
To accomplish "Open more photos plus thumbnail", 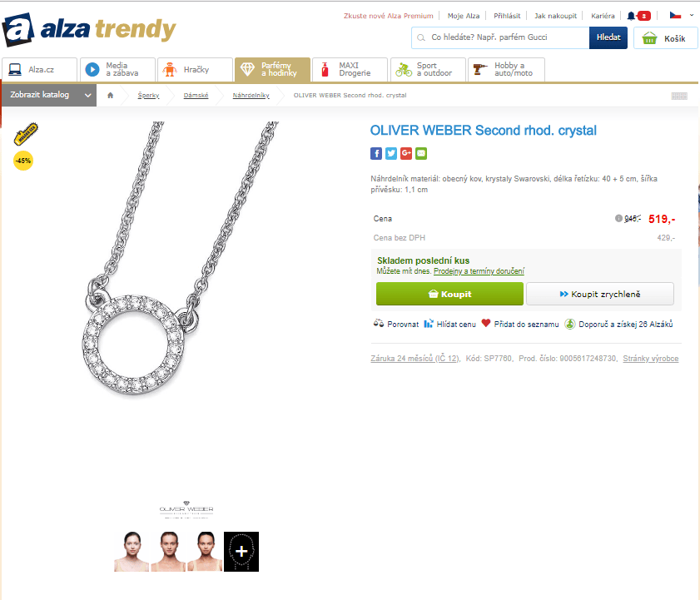I will (x=241, y=552).
